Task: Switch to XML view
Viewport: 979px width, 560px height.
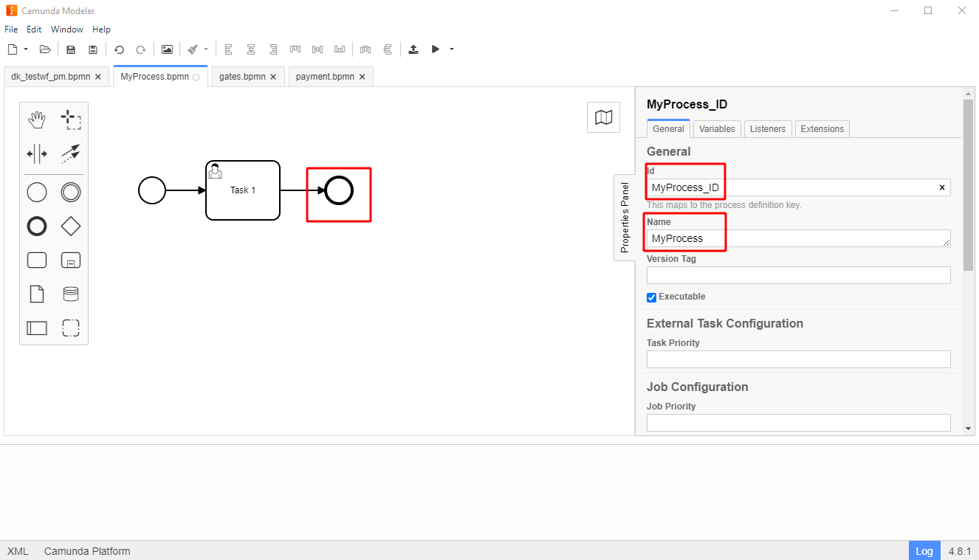Action: [x=18, y=551]
